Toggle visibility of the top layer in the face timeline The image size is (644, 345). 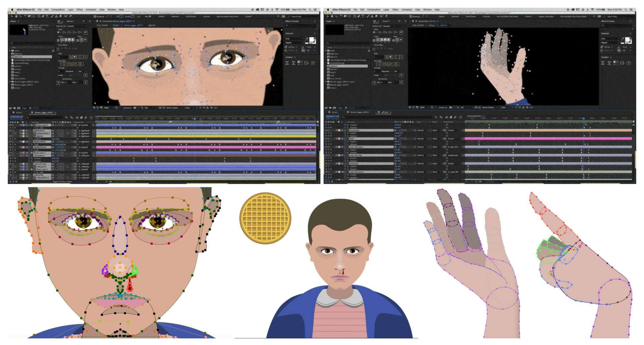click(x=10, y=125)
